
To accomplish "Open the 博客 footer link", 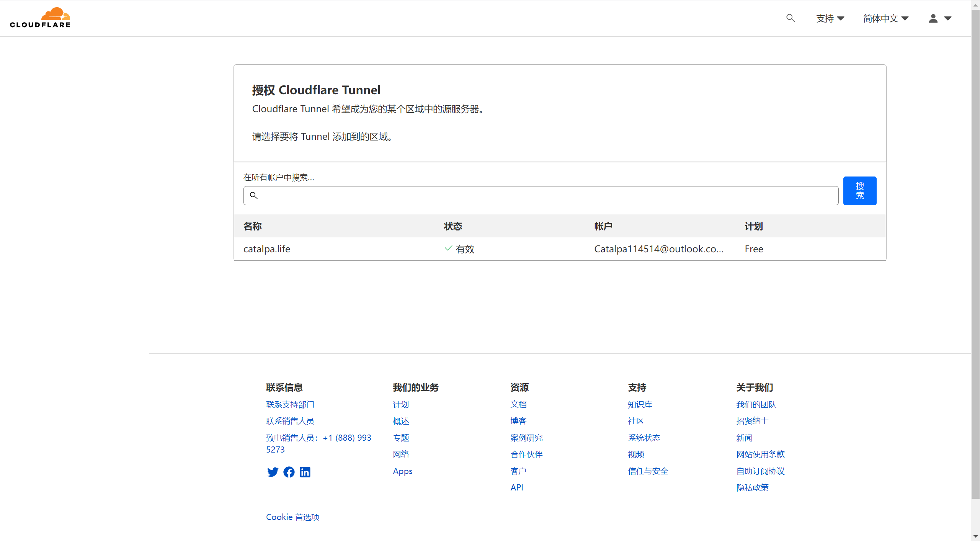I will point(518,421).
